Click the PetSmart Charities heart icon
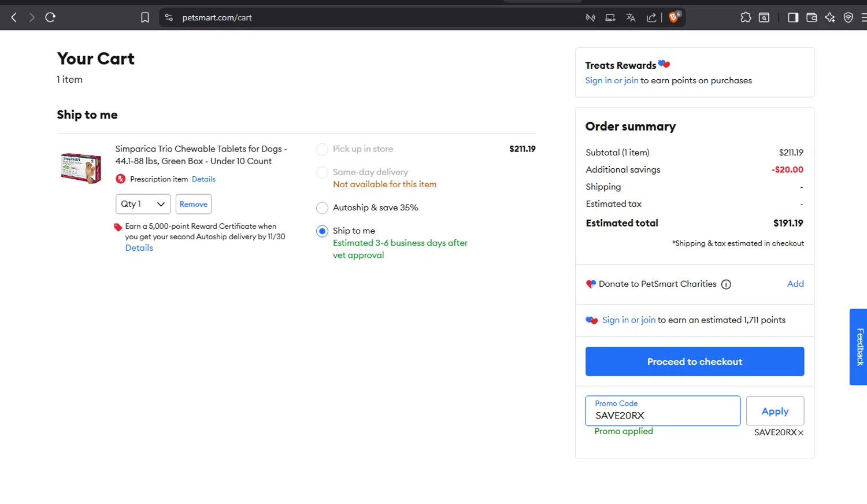This screenshot has height=504, width=867. pyautogui.click(x=591, y=284)
